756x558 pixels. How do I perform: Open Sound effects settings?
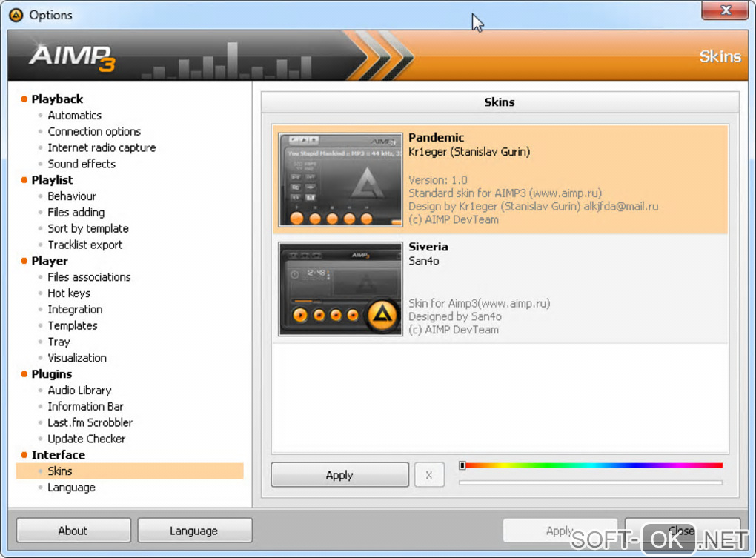coord(82,164)
